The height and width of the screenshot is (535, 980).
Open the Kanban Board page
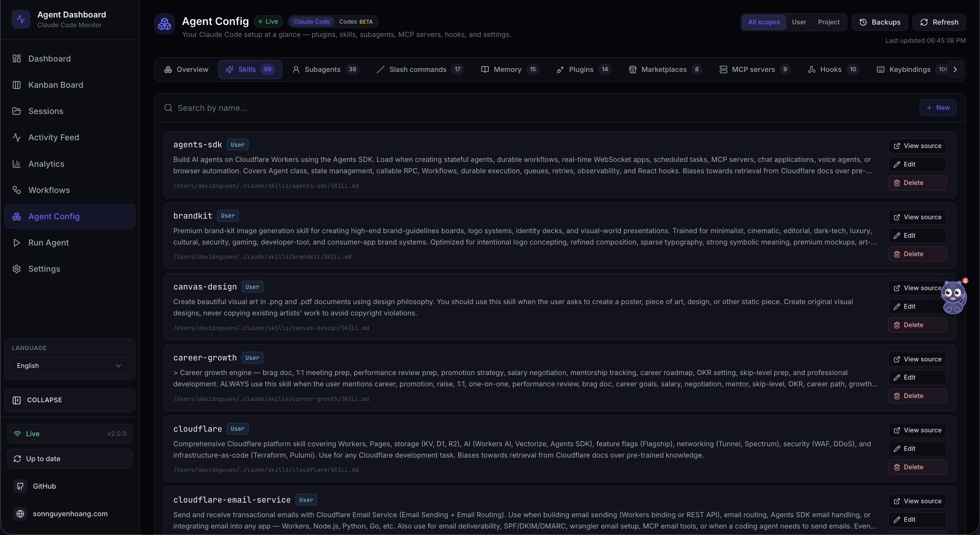(x=70, y=85)
